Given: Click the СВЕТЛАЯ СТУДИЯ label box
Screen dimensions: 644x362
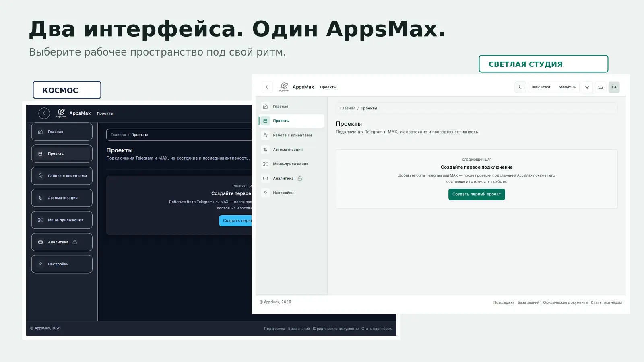Looking at the screenshot, I should 543,64.
